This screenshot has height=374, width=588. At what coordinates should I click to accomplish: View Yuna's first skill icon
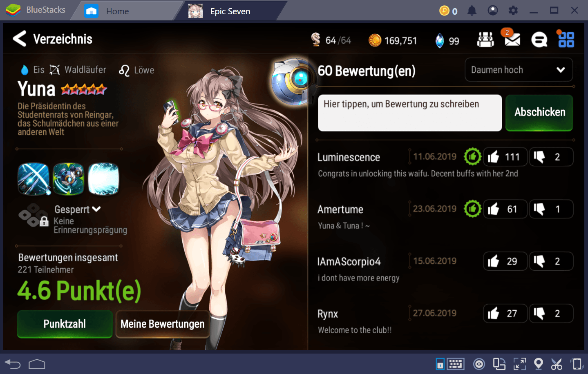pyautogui.click(x=34, y=179)
